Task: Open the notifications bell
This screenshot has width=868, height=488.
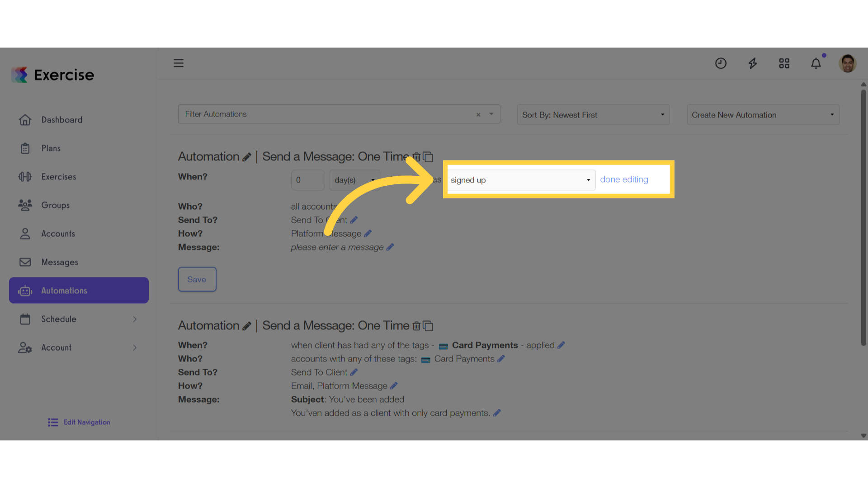Action: (816, 63)
